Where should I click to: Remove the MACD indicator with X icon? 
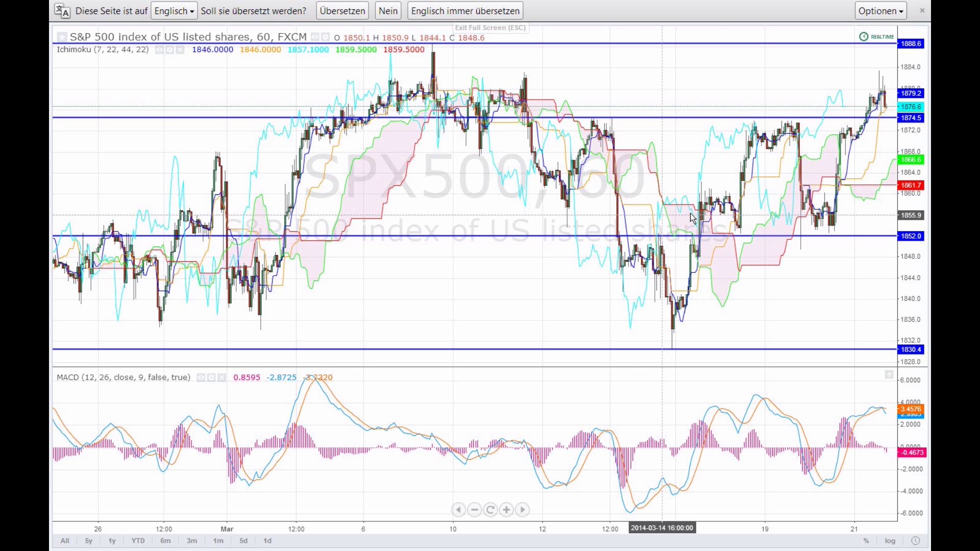click(222, 378)
